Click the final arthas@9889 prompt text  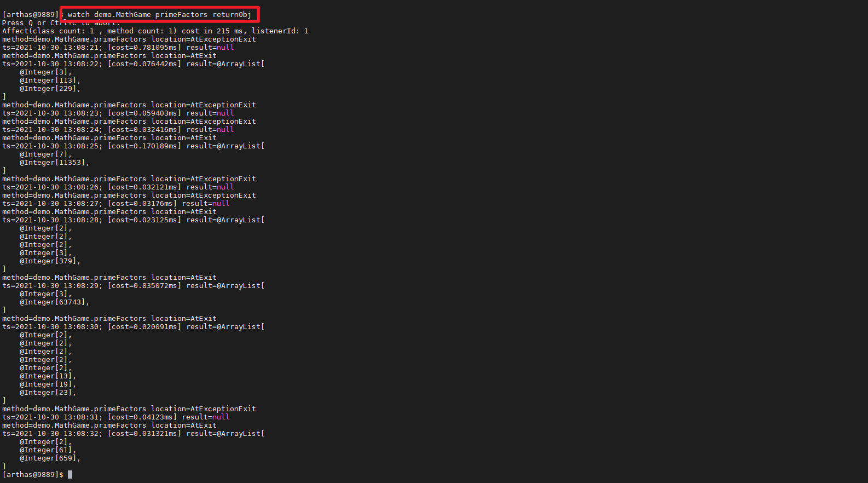[33, 475]
